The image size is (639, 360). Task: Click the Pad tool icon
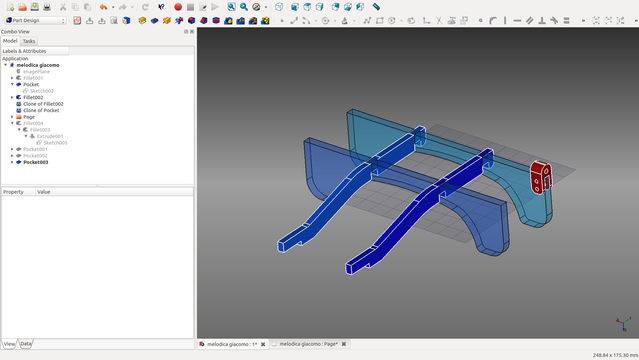click(142, 20)
